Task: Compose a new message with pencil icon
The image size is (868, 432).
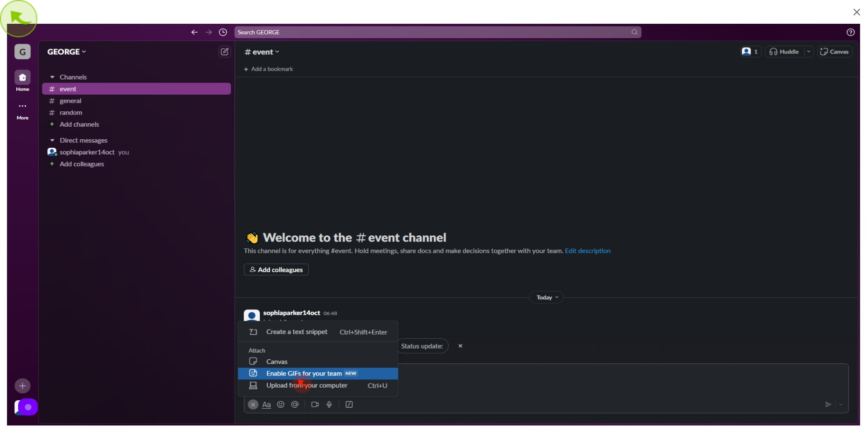Action: (224, 52)
